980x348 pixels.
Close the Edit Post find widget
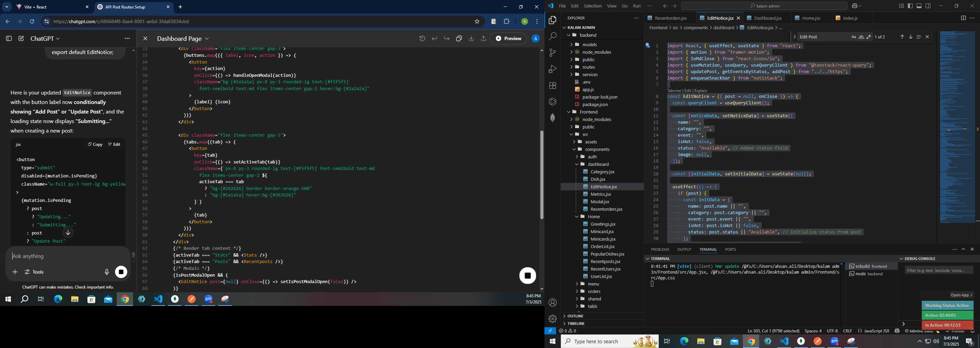click(x=927, y=37)
